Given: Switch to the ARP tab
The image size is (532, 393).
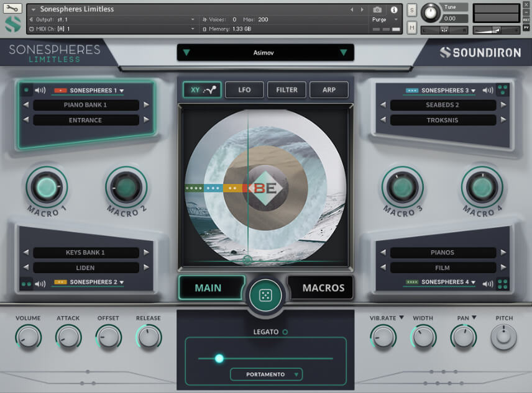Looking at the screenshot, I should coord(329,90).
